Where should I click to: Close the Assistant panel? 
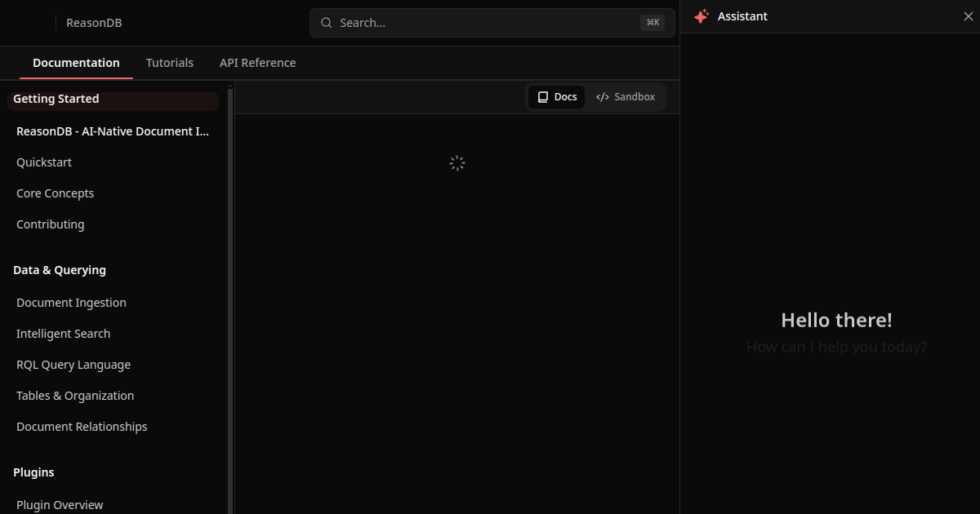[x=969, y=16]
